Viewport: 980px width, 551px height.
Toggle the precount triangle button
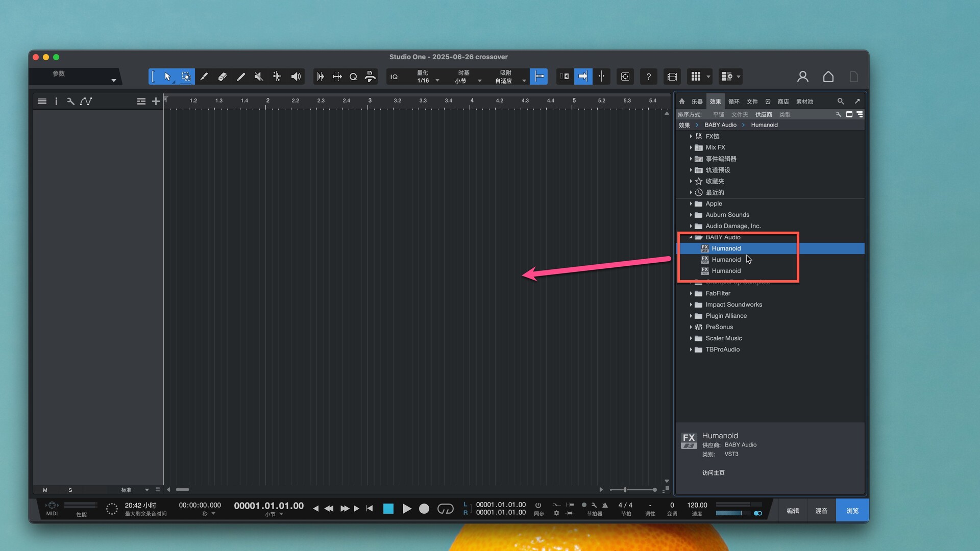pos(605,505)
